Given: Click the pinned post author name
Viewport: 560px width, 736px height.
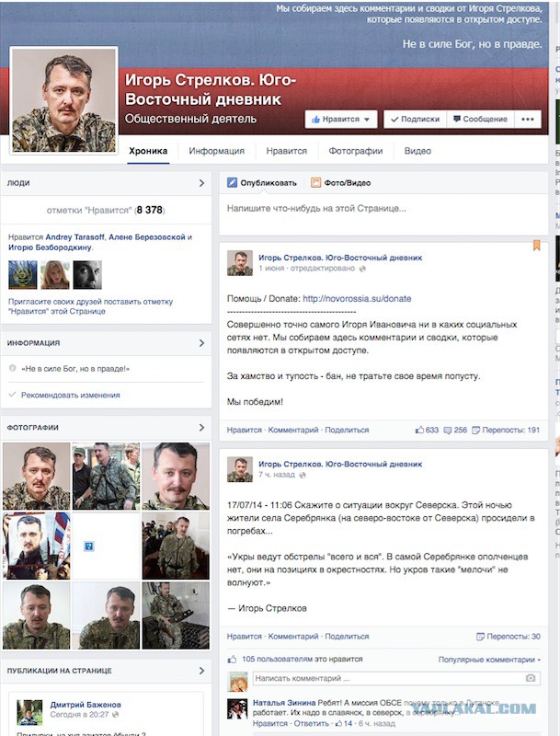Looking at the screenshot, I should click(340, 258).
